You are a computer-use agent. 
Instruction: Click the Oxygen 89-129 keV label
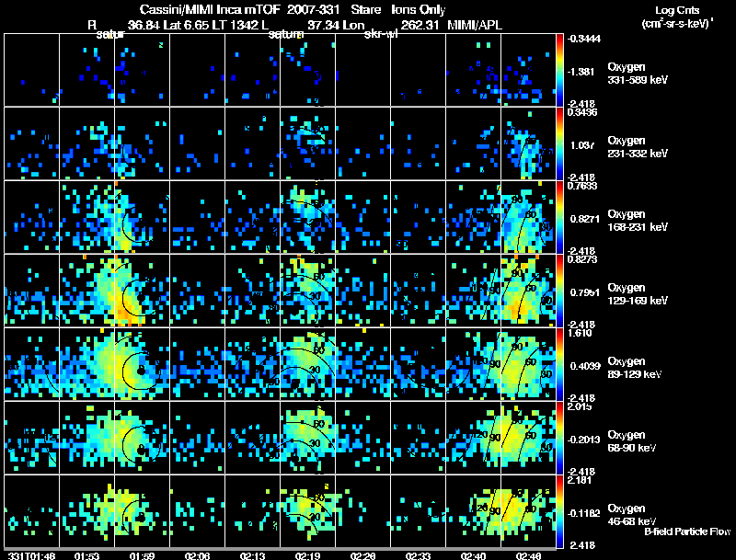point(635,368)
